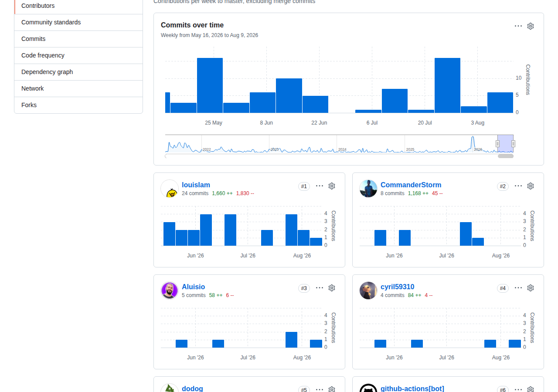Grab the left handle of the timeline range selector
Screen dimensions: 558x392
point(497,144)
